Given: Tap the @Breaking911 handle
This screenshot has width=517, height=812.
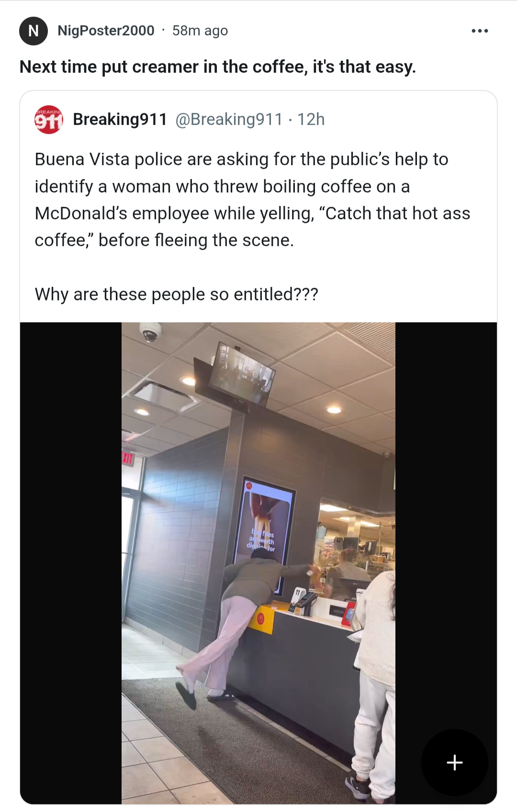Looking at the screenshot, I should [x=229, y=119].
